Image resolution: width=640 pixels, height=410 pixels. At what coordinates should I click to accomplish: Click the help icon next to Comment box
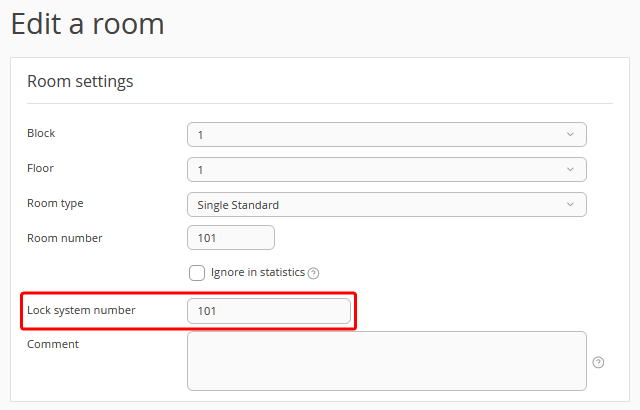[x=599, y=362]
